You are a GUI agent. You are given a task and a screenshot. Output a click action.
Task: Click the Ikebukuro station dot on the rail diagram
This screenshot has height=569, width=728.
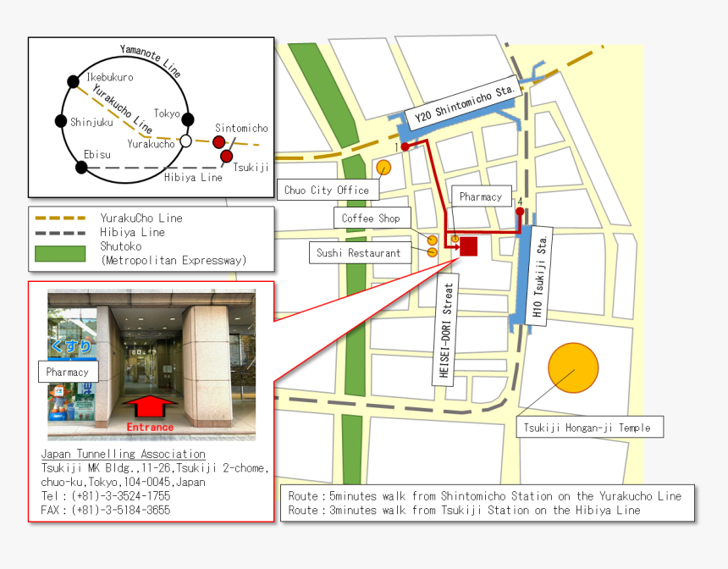[73, 82]
